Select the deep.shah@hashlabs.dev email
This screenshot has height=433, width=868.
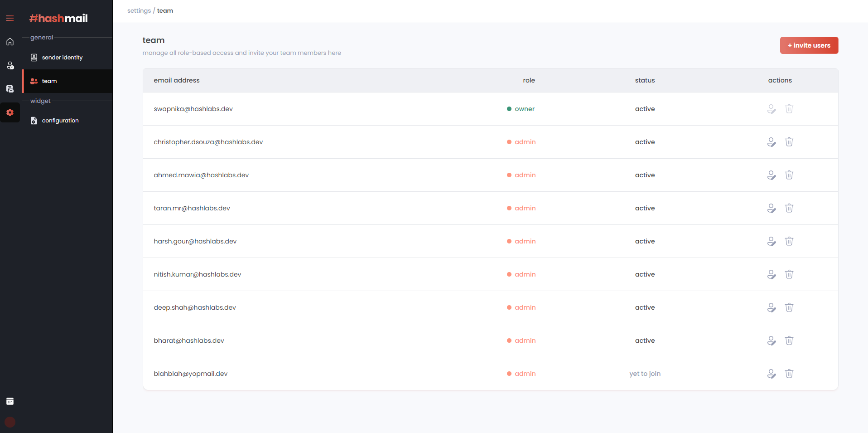click(x=195, y=307)
